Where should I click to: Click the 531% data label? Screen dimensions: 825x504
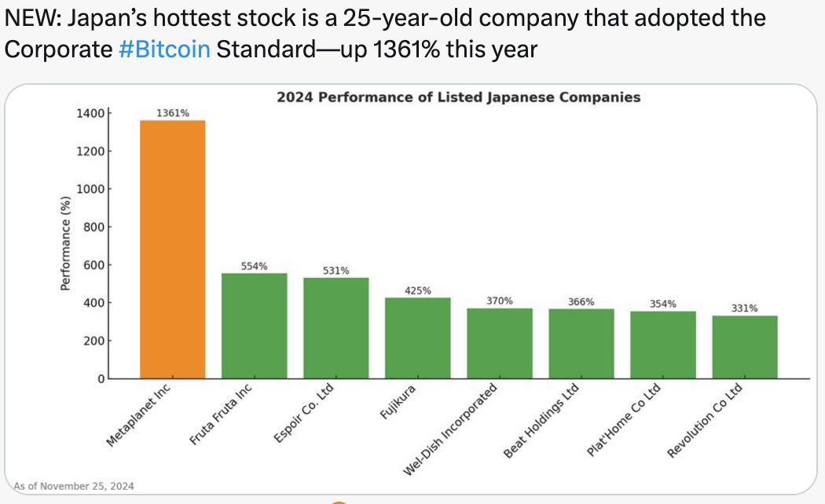point(336,271)
